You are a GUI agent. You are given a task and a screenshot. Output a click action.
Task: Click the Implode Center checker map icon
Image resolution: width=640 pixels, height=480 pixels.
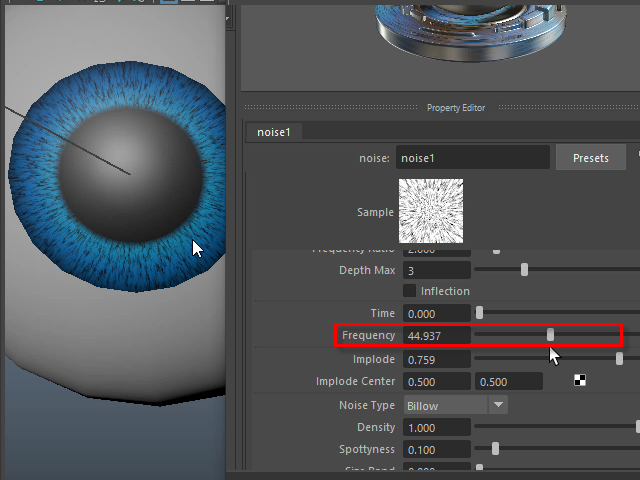click(580, 381)
